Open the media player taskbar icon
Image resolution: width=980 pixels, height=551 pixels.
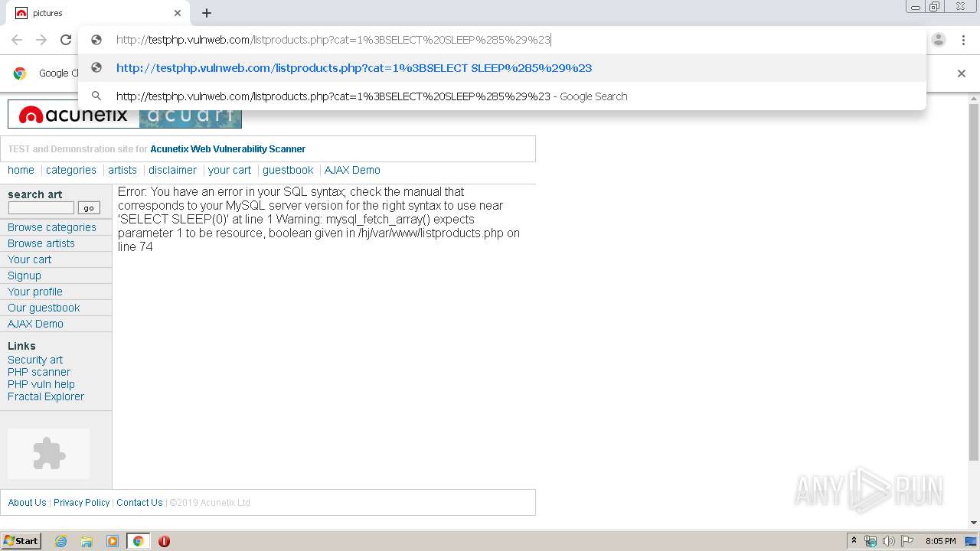coord(113,541)
